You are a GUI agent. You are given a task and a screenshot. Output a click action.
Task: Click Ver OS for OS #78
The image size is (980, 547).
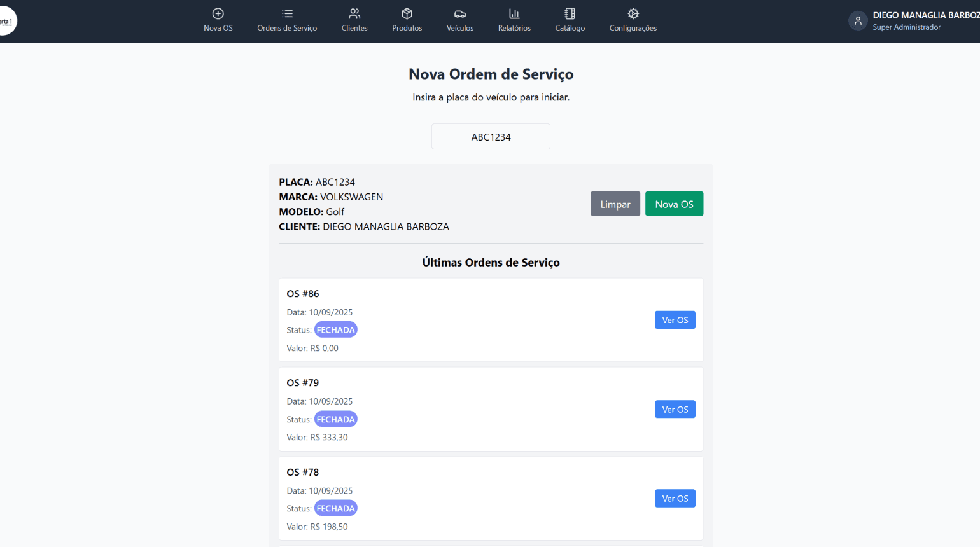[x=675, y=499]
